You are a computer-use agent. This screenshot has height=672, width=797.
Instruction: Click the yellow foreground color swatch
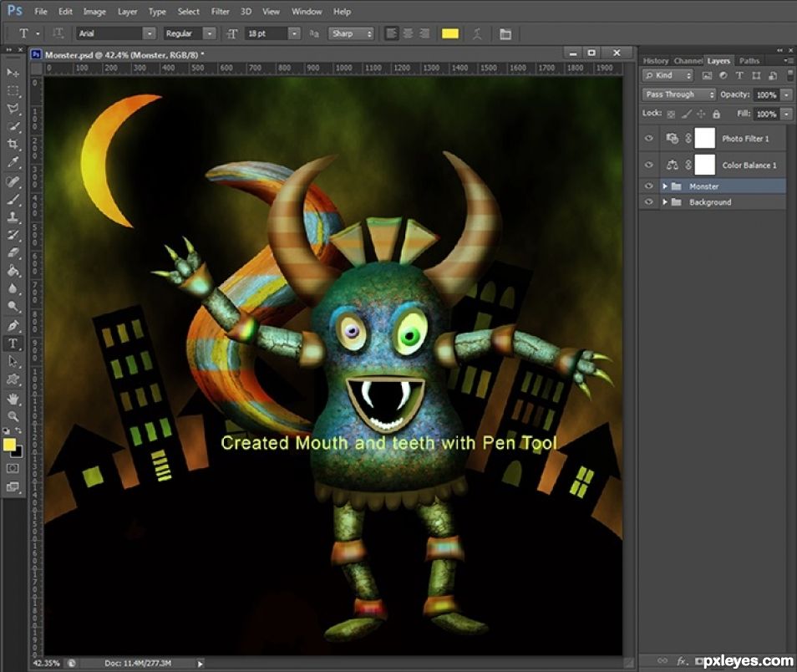click(x=8, y=445)
